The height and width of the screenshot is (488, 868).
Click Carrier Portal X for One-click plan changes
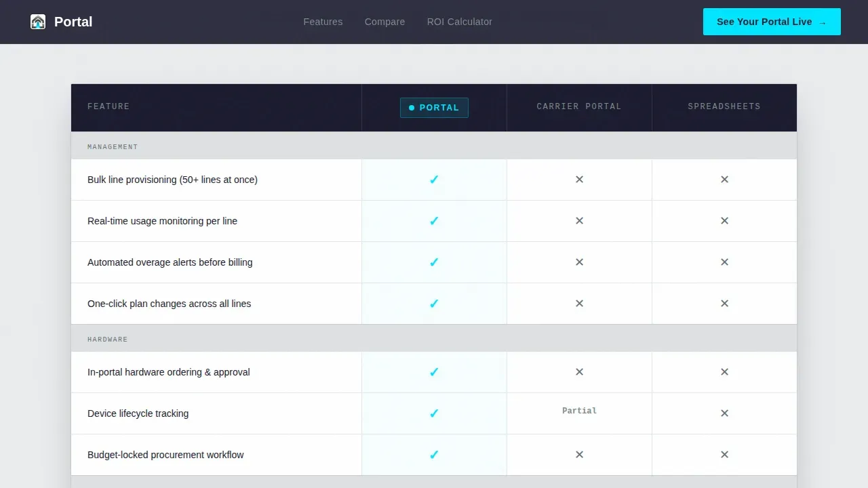coord(579,304)
